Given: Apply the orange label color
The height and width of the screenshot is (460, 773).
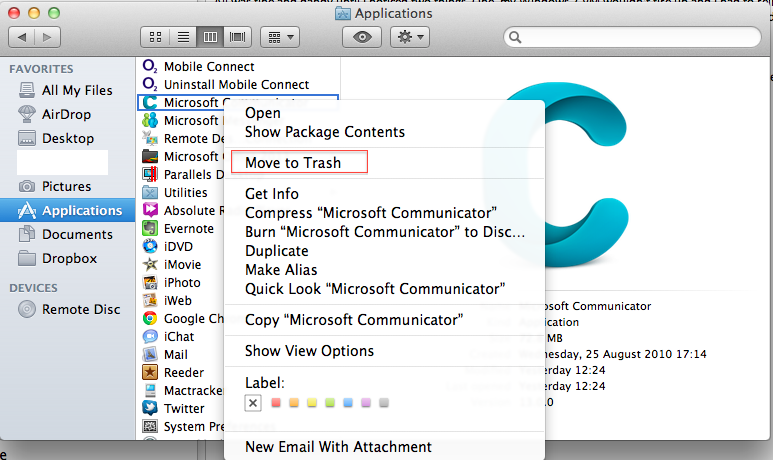Looking at the screenshot, I should tap(294, 403).
